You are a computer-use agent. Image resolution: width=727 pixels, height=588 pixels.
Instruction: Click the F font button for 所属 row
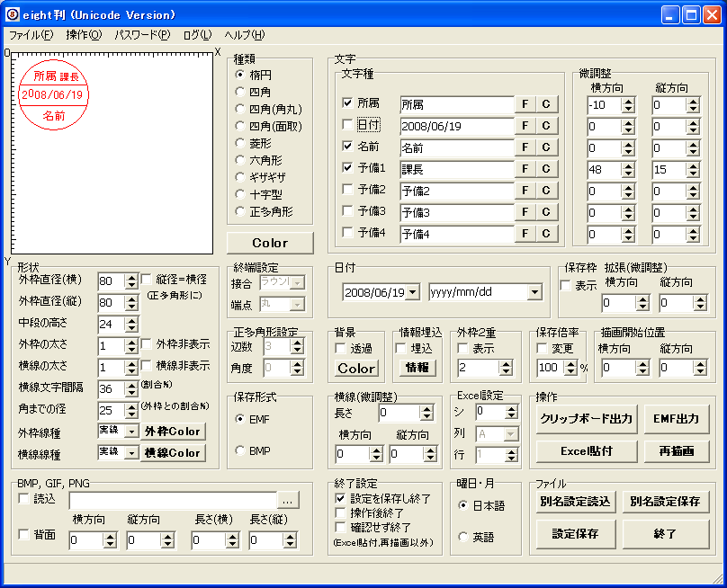pos(525,104)
